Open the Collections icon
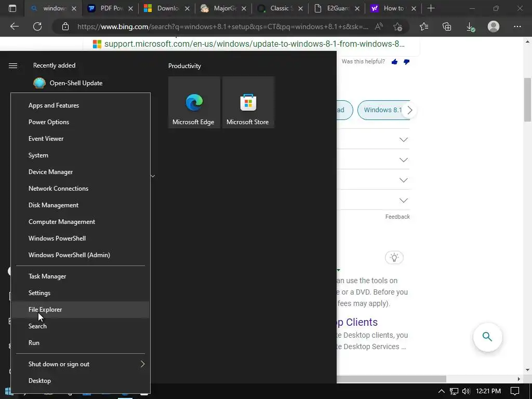532x399 pixels. [447, 26]
